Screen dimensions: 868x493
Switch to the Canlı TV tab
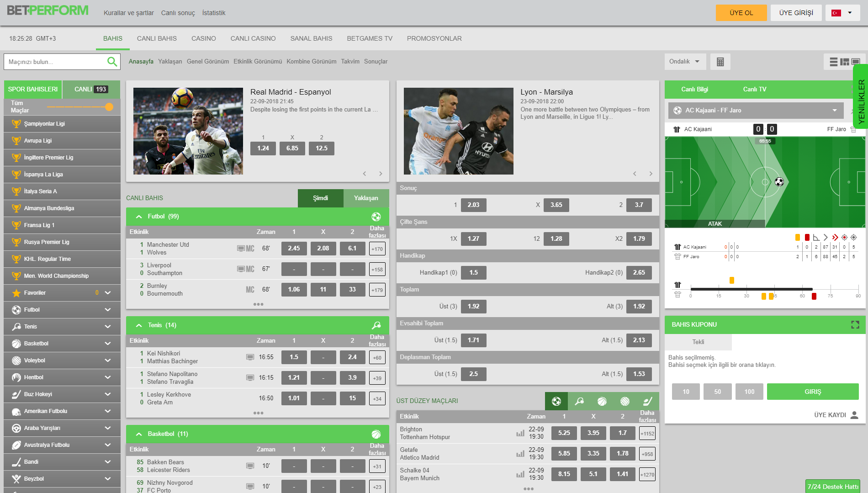[754, 89]
